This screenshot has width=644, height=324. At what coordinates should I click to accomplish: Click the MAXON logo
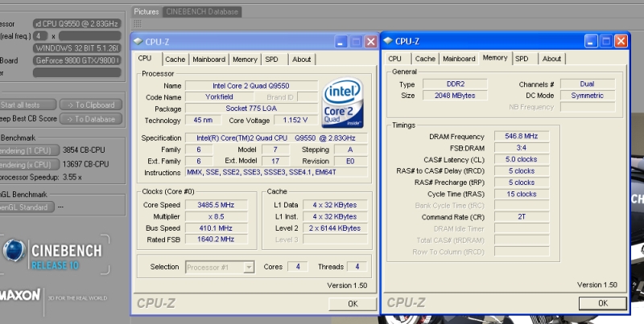[20, 295]
